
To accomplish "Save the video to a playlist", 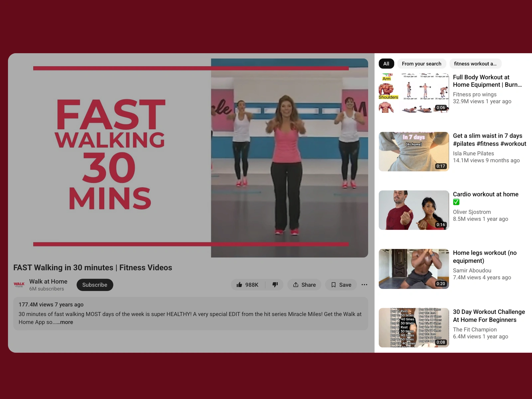I will click(x=341, y=285).
